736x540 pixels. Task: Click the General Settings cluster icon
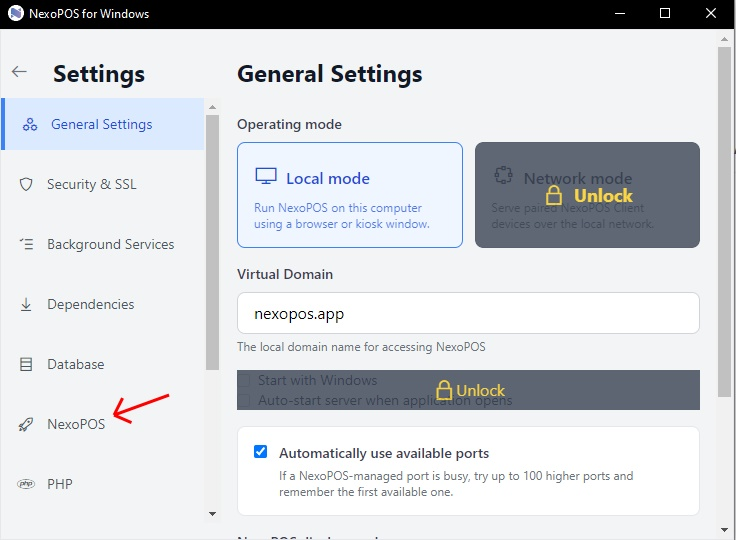(x=30, y=124)
